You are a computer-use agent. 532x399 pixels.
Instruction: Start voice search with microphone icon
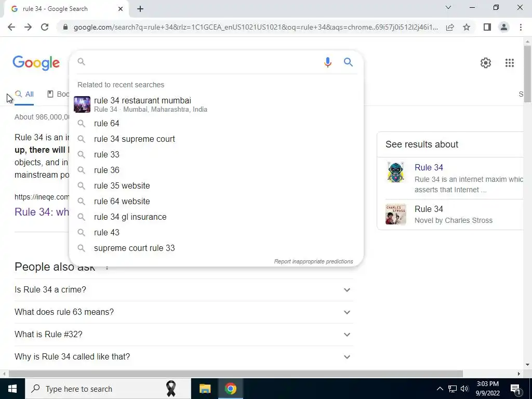[327, 62]
